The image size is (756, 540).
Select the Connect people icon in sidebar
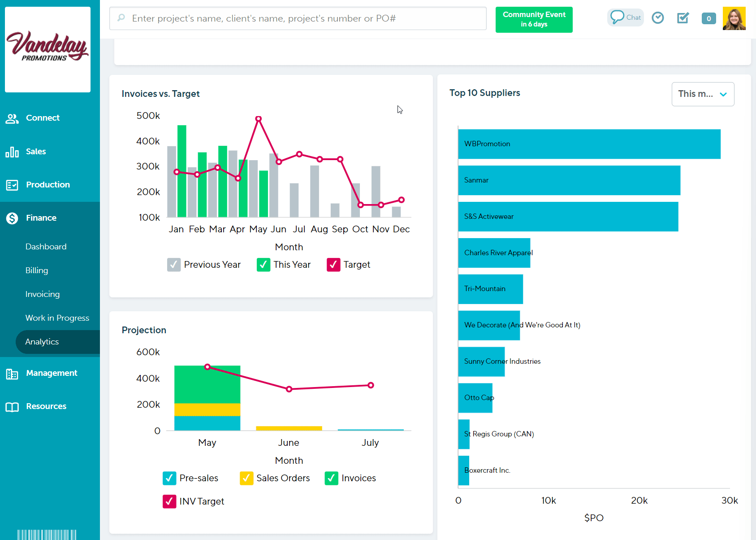12,118
